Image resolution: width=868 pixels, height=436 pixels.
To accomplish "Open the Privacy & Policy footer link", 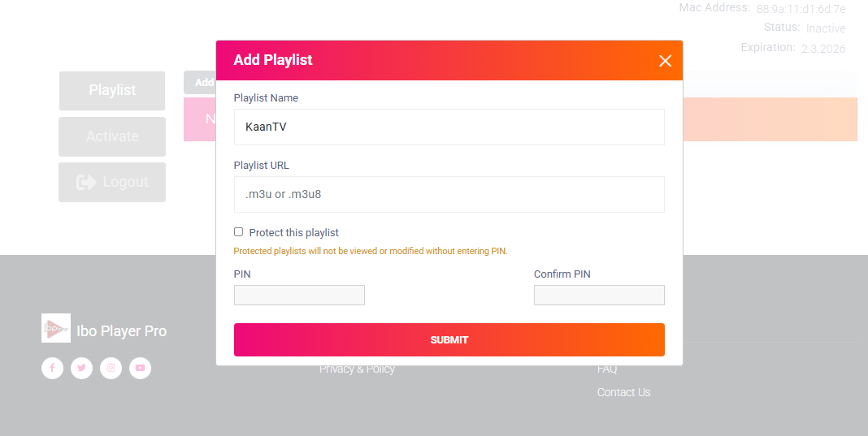I will [357, 369].
